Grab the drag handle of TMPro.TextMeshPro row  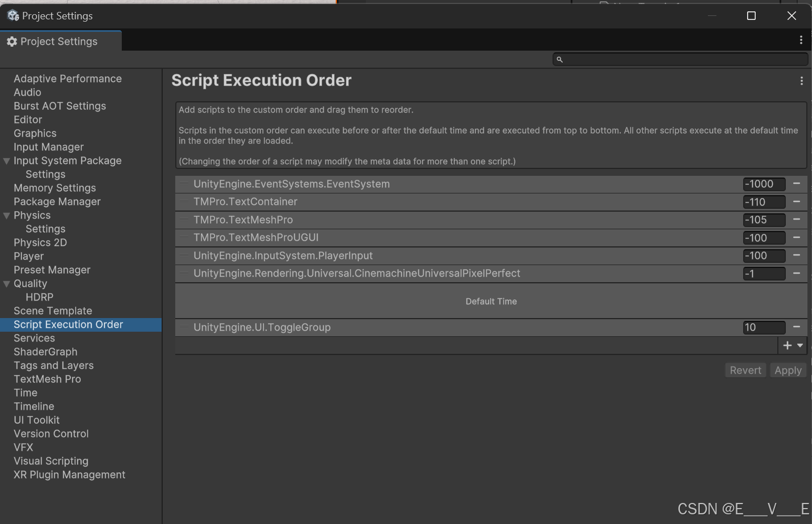click(x=184, y=220)
